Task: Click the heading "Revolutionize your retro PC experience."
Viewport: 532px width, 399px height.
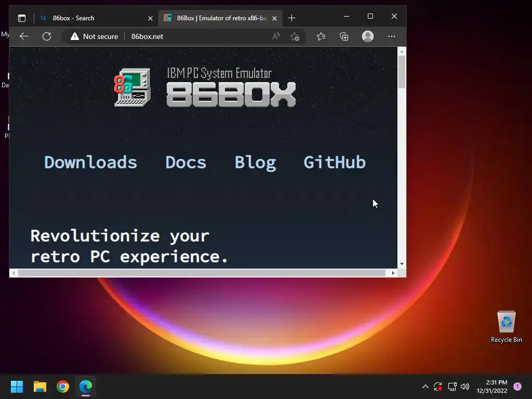Action: click(x=129, y=246)
